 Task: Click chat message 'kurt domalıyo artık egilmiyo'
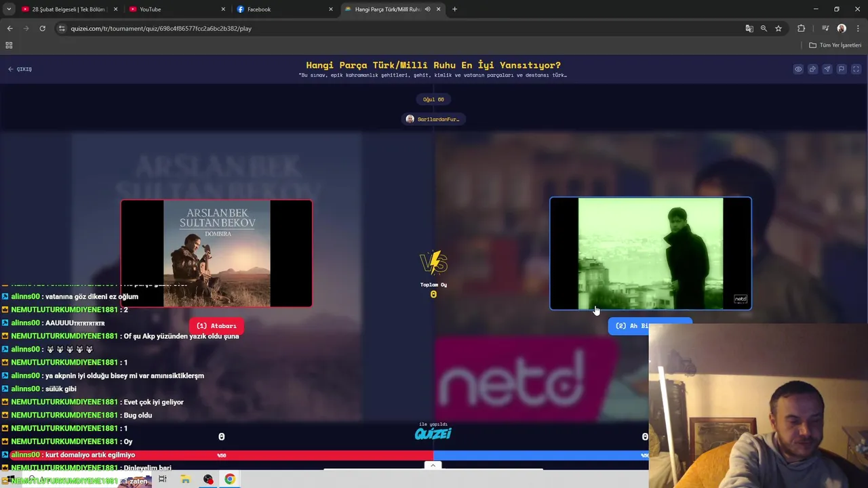pyautogui.click(x=90, y=455)
